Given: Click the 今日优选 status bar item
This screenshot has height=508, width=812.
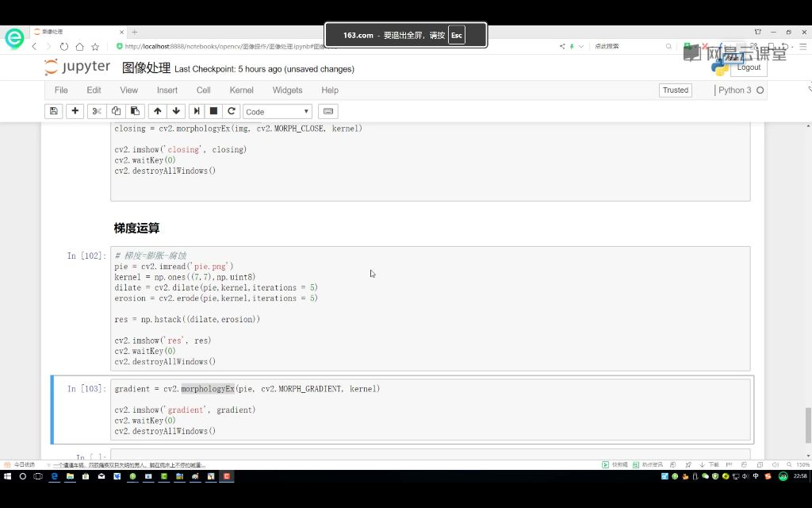Looking at the screenshot, I should tap(20, 465).
